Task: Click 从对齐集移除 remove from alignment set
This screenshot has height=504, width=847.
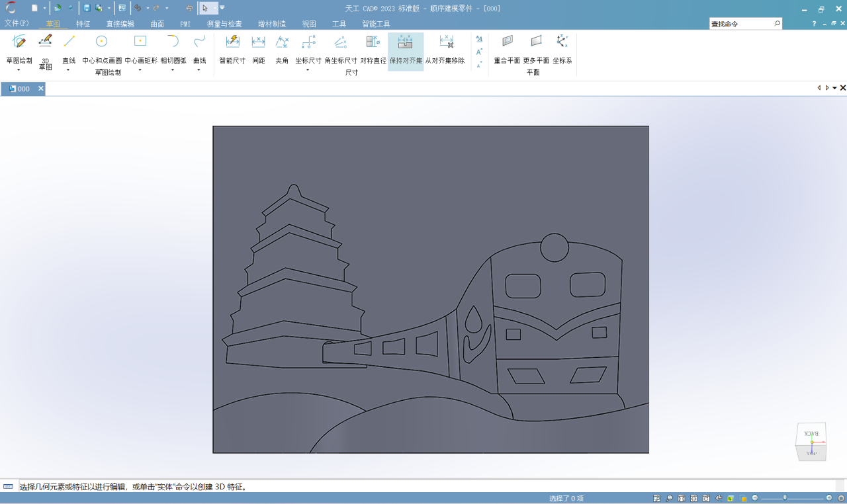Action: tap(445, 49)
